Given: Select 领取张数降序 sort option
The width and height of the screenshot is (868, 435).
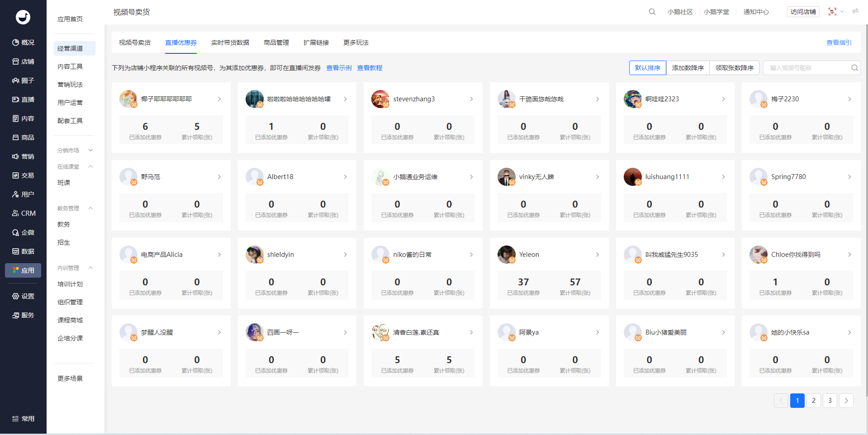Looking at the screenshot, I should (735, 68).
